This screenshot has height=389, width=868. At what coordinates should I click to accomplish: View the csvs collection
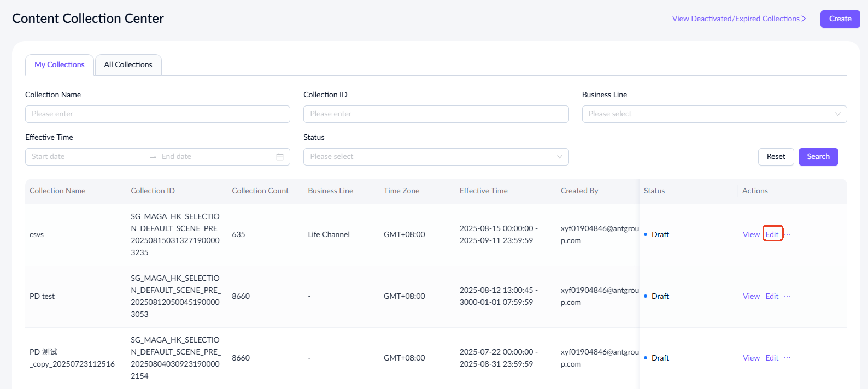click(x=751, y=234)
